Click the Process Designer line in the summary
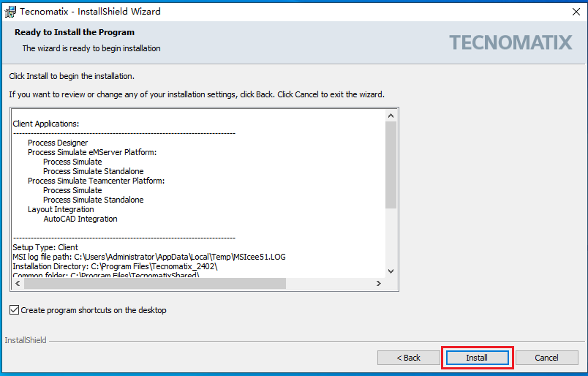The height and width of the screenshot is (376, 588). click(x=58, y=143)
